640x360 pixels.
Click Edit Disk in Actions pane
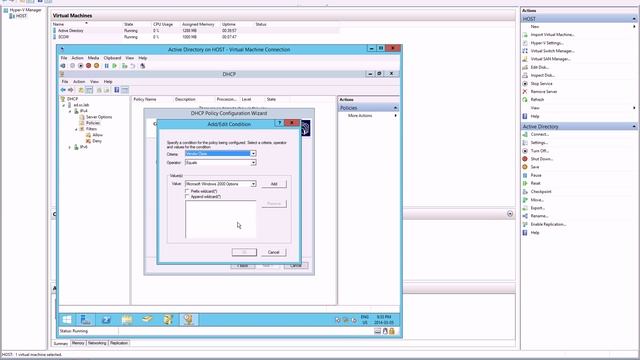[x=539, y=67]
